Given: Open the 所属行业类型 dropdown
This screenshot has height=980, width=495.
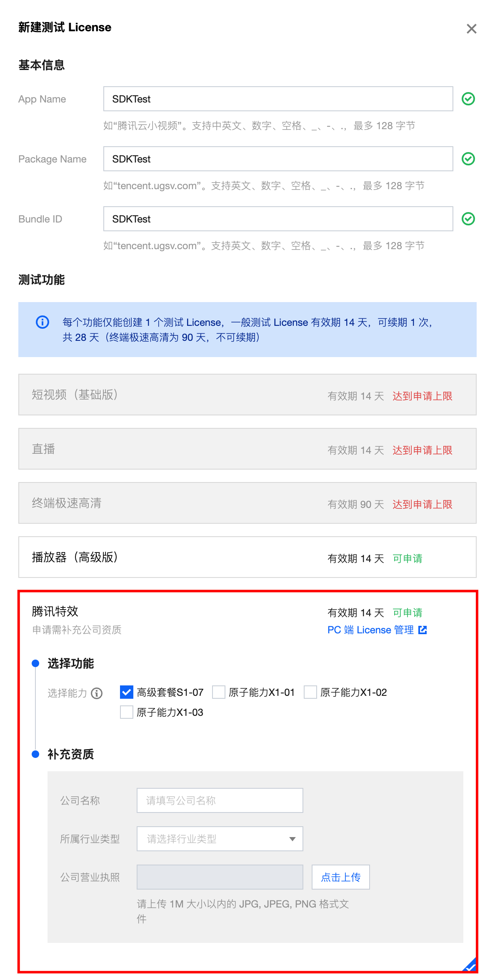Looking at the screenshot, I should tap(220, 839).
